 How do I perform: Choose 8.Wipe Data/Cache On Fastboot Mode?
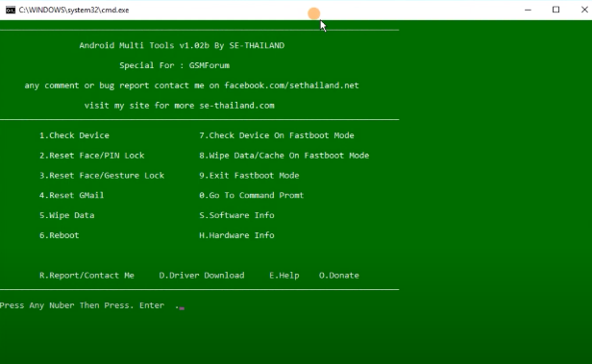pyautogui.click(x=284, y=156)
